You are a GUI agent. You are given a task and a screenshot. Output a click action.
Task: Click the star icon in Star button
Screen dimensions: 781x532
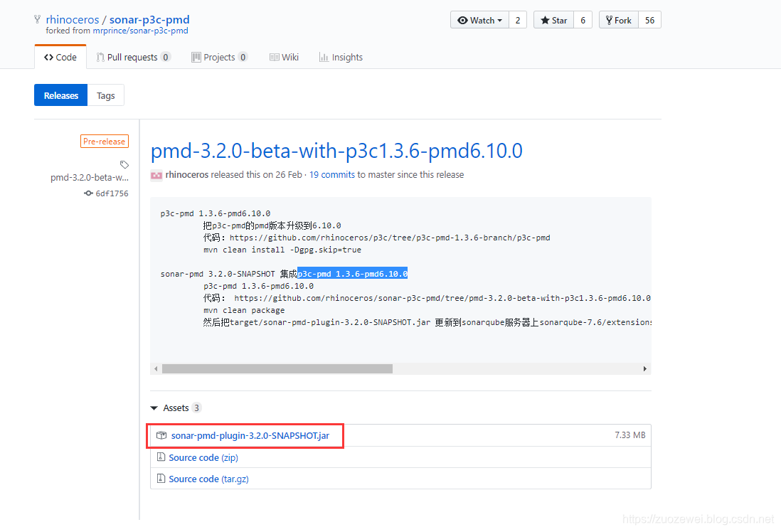point(545,21)
